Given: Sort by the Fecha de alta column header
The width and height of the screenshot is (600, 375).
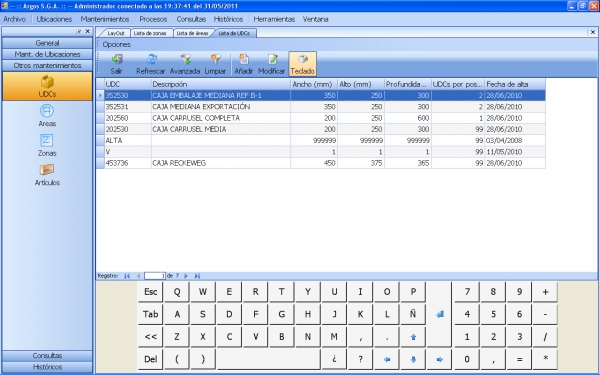Looking at the screenshot, I should point(515,84).
